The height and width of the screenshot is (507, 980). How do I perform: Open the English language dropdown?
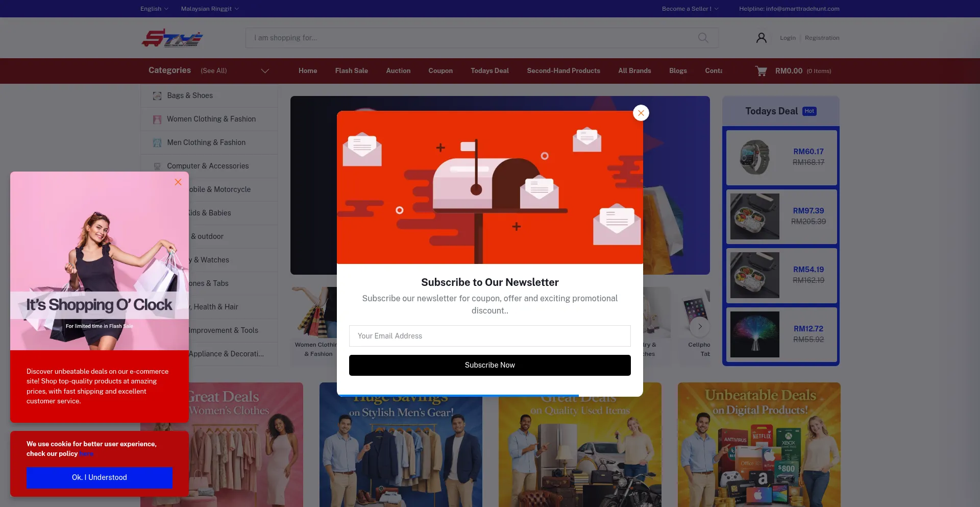tap(154, 9)
